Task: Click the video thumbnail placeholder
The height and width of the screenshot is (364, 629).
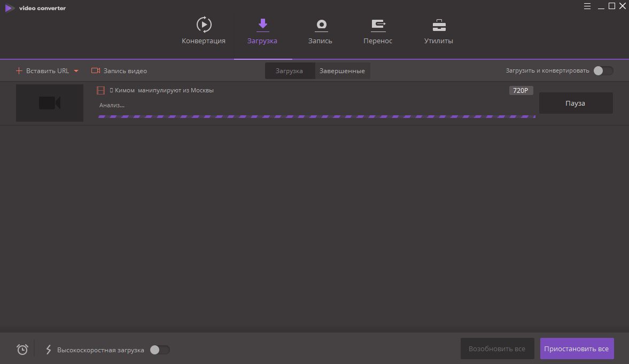Action: [50, 103]
